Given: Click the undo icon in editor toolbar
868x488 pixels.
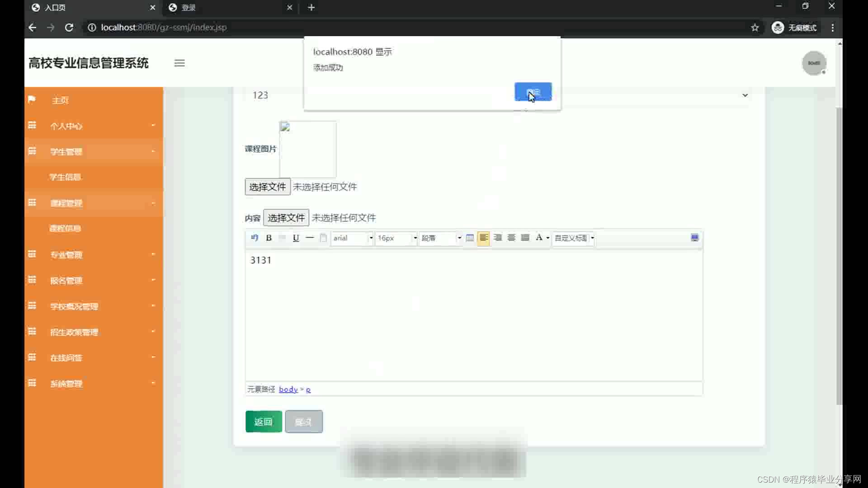Looking at the screenshot, I should tap(255, 238).
